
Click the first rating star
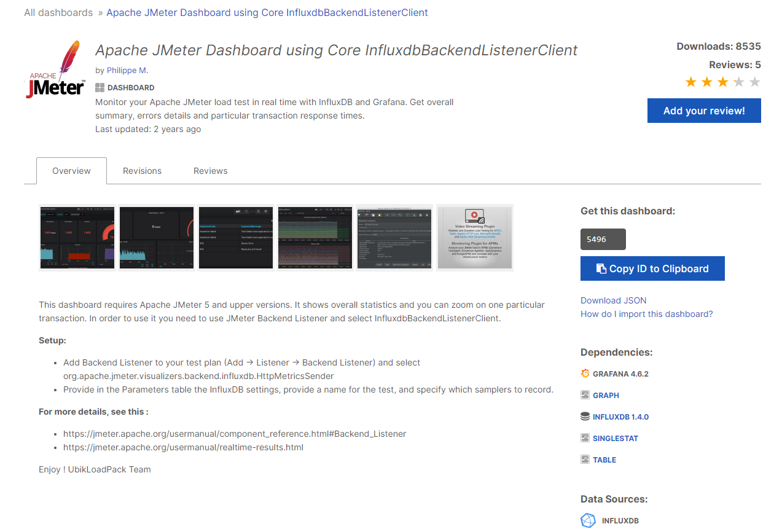(x=691, y=82)
